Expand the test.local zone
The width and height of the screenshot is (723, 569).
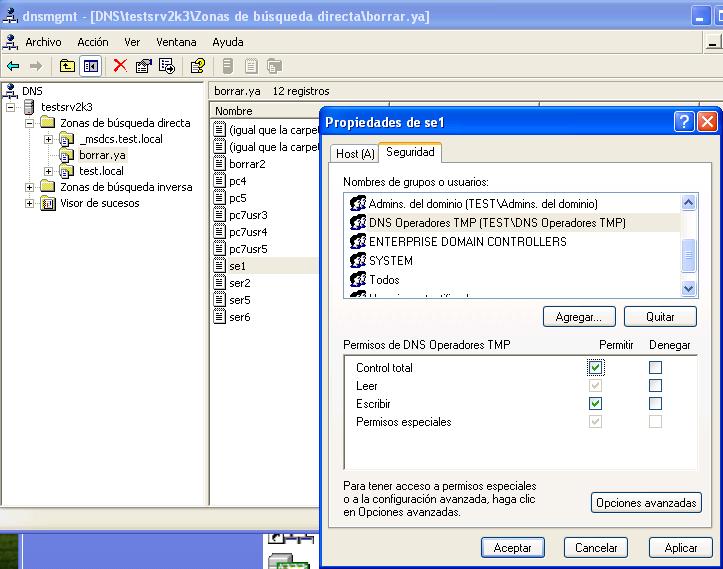(x=48, y=171)
